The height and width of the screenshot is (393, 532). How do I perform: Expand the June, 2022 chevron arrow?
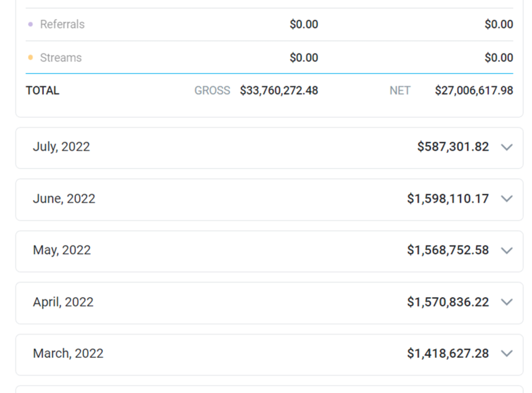[507, 199]
